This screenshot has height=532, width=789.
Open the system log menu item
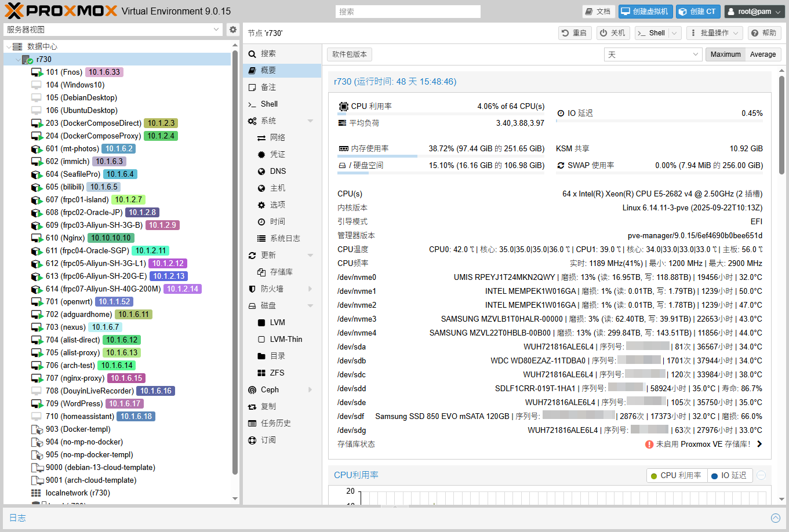(x=285, y=239)
